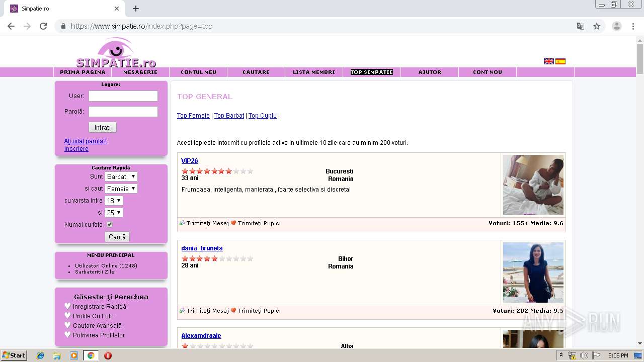Click the Inscriere link
The image size is (644, 362).
[76, 149]
